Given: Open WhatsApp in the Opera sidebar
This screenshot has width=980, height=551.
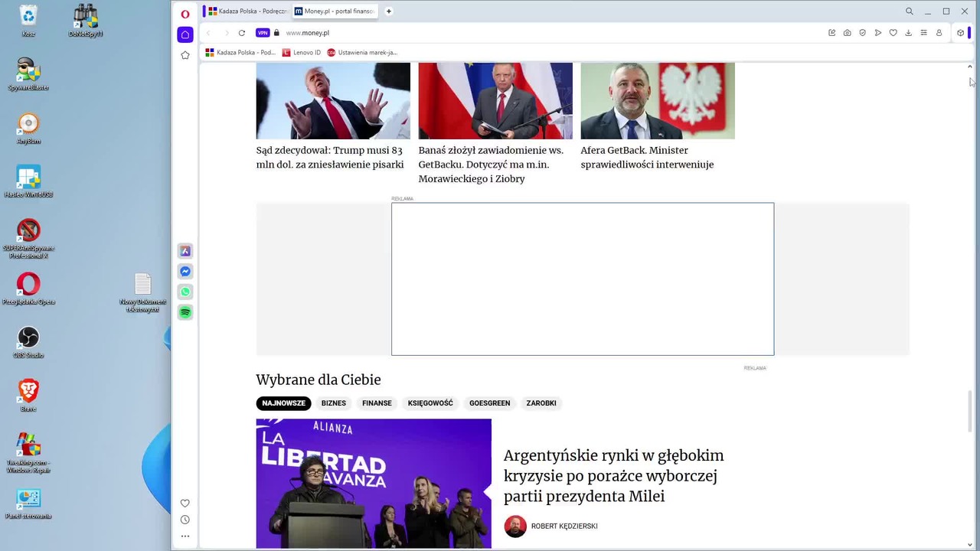Looking at the screenshot, I should [185, 292].
